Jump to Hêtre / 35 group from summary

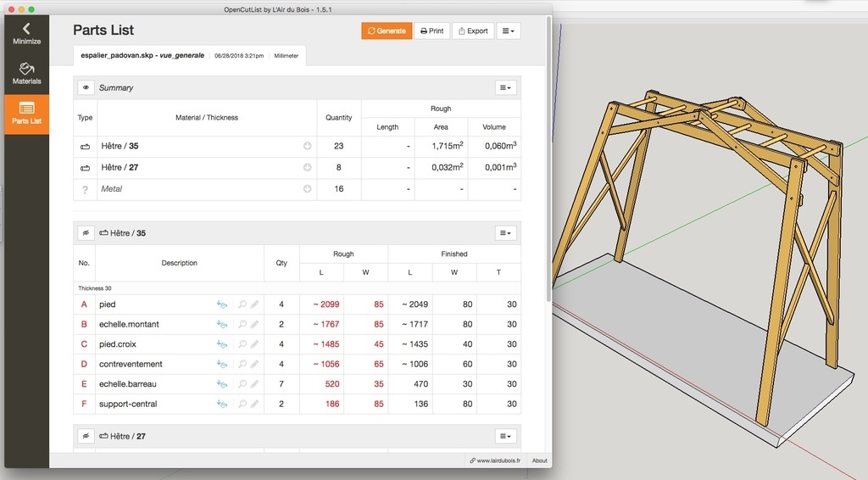[307, 146]
